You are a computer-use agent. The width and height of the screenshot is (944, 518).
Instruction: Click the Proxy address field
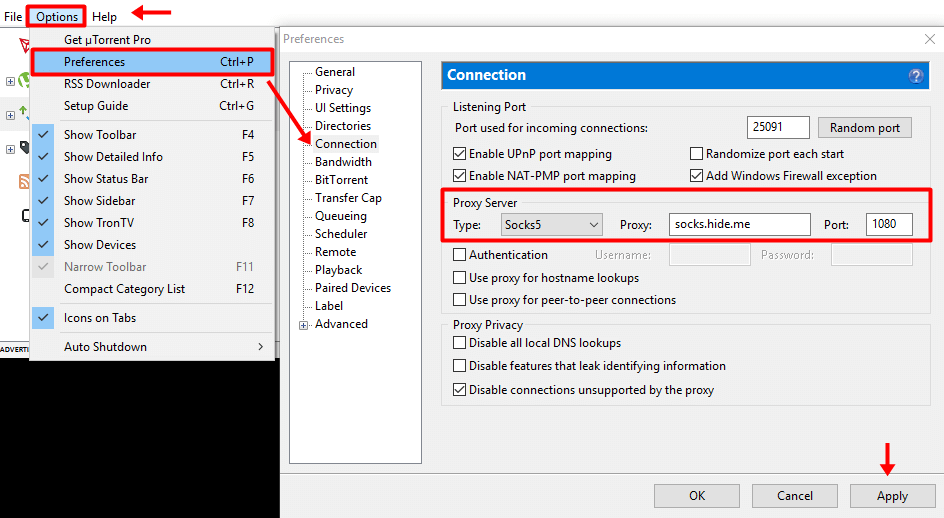(739, 224)
